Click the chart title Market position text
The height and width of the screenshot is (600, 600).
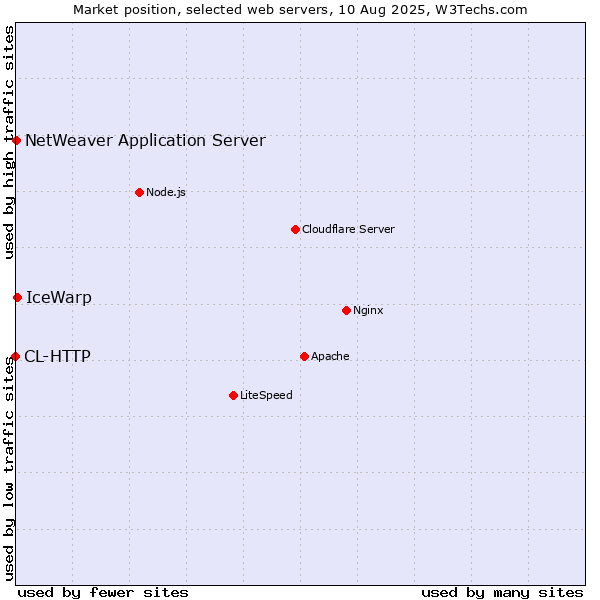click(300, 10)
